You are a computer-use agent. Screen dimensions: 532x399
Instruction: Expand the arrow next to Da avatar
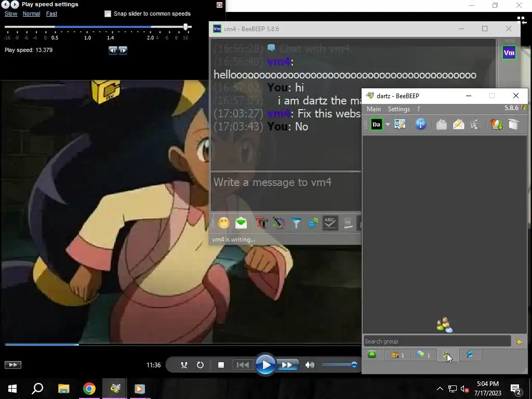pos(388,125)
